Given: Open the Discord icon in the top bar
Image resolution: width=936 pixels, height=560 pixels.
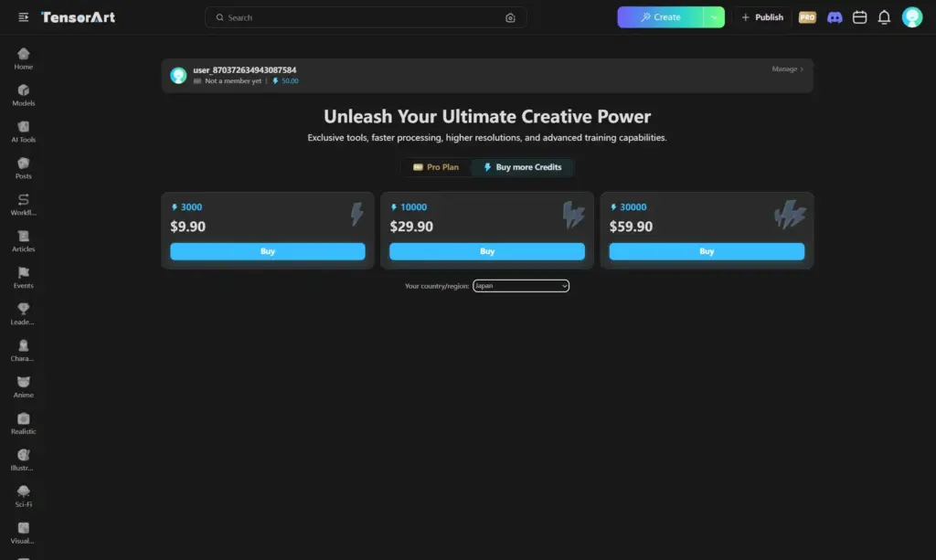Looking at the screenshot, I should coord(835,16).
